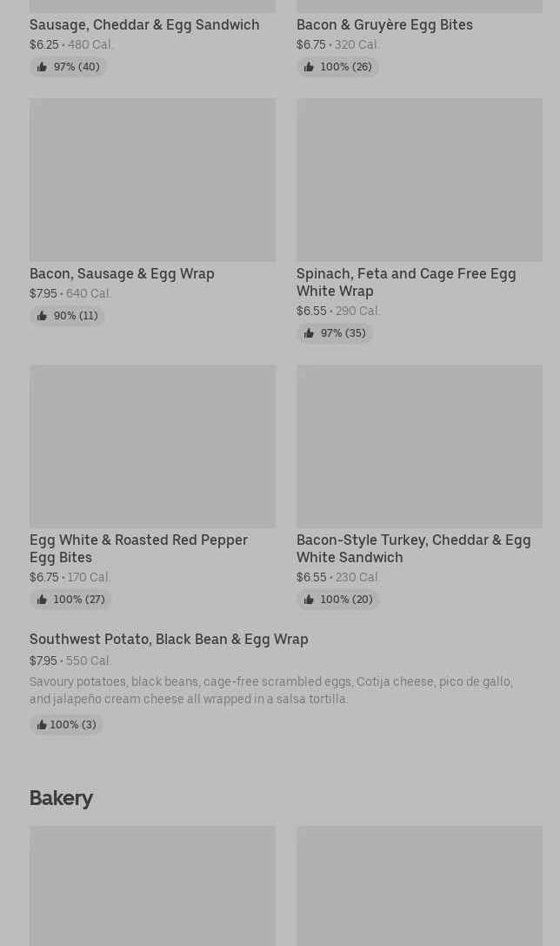Click thumbs-up icon for Spinach, Feta Egg White Wrap
The height and width of the screenshot is (946, 560).
(309, 333)
